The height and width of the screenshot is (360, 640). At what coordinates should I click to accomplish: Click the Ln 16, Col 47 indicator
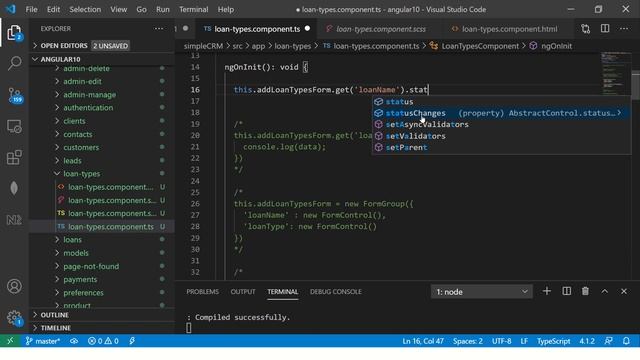(x=423, y=341)
